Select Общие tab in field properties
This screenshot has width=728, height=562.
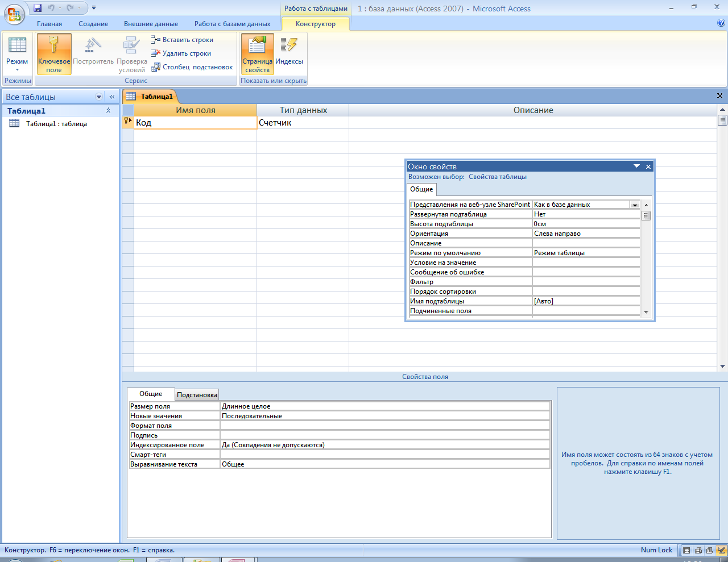[151, 394]
